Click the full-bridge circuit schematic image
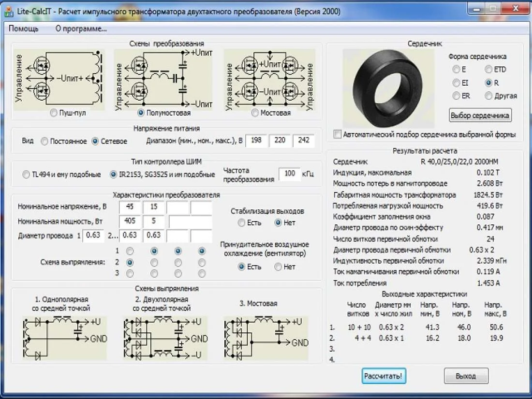Image resolution: width=532 pixels, height=399 pixels. tap(270, 79)
